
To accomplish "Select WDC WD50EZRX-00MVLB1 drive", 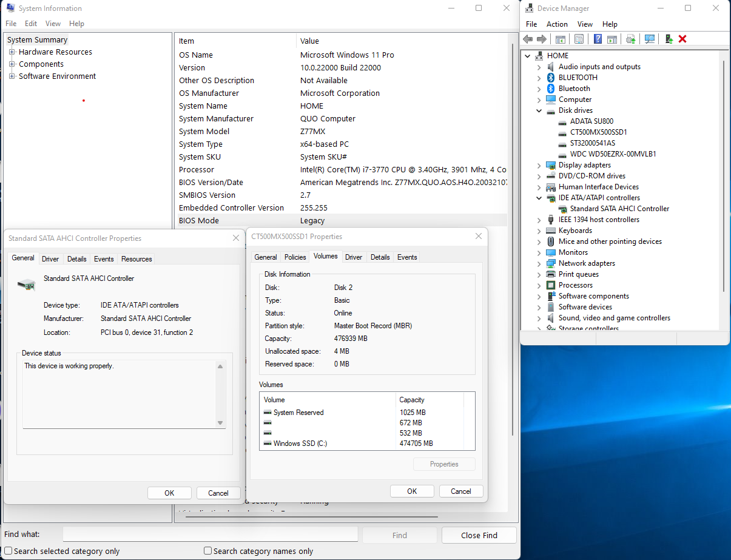I will 613,154.
